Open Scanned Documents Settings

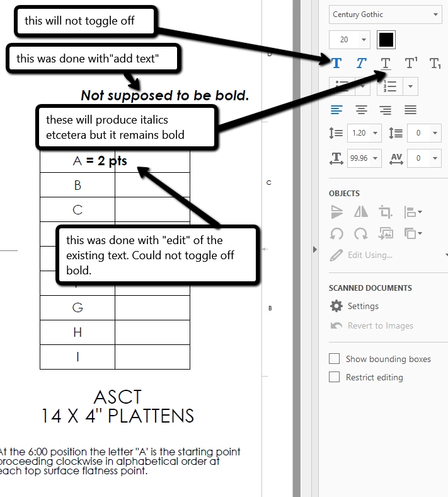pyautogui.click(x=363, y=306)
